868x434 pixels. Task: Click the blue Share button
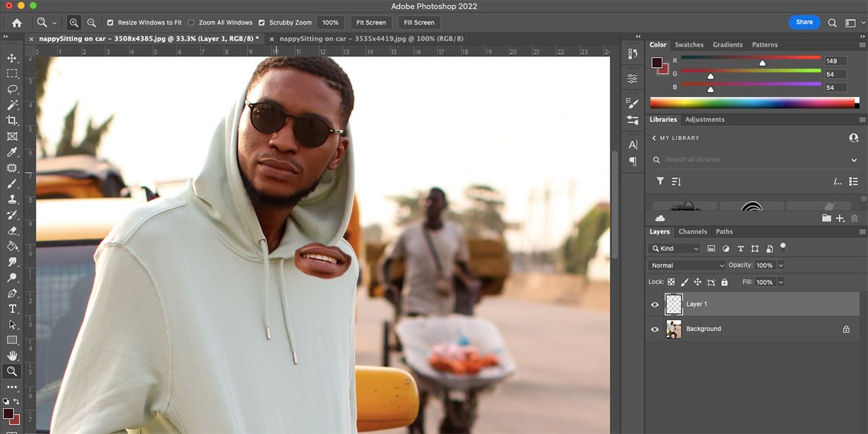804,22
